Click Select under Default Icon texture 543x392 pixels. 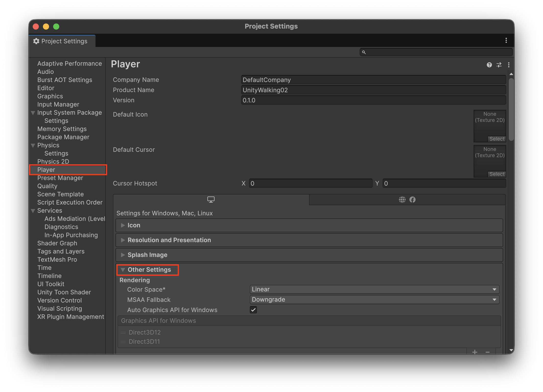(497, 139)
